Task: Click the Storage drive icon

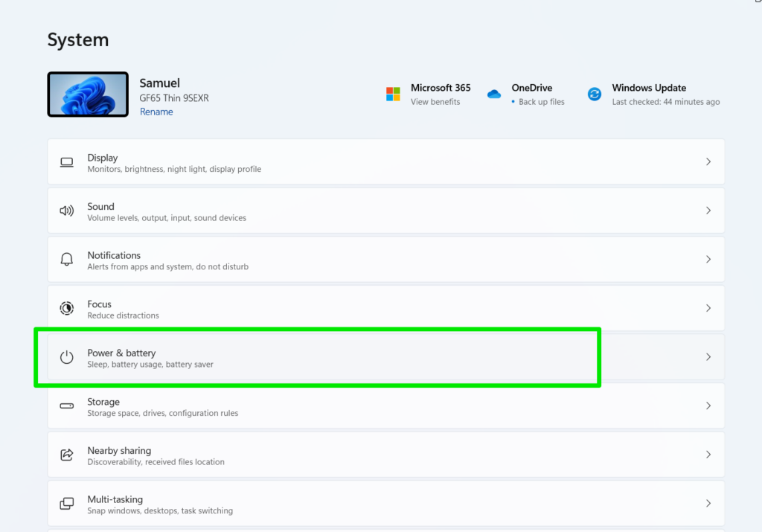Action: coord(66,406)
